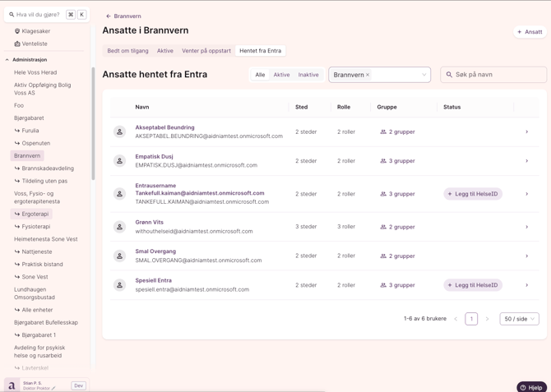The height and width of the screenshot is (392, 551).
Task: Remove the Brannvern filter tag
Action: click(x=368, y=75)
